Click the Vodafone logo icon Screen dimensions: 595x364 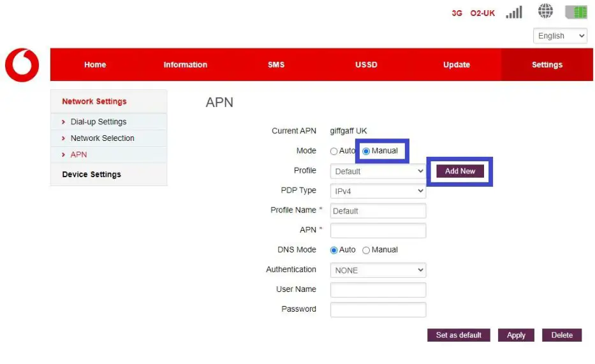(22, 65)
